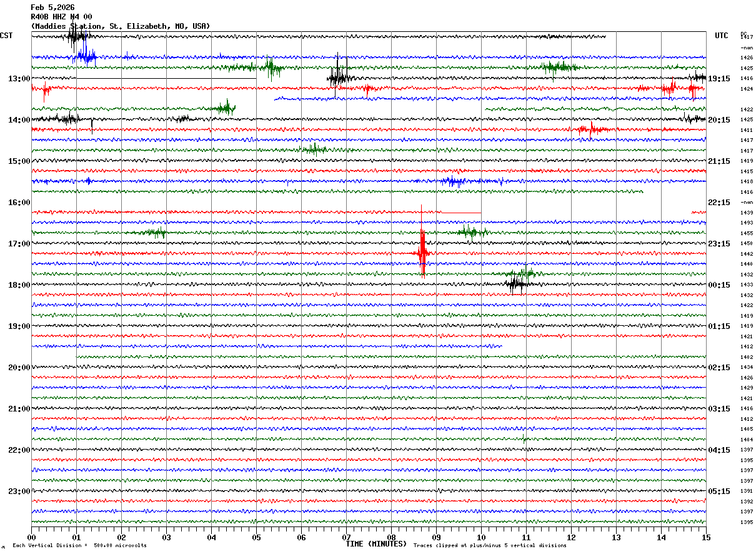Select minute 08 on the x-axis
This screenshot has width=756, height=554.
(x=391, y=537)
